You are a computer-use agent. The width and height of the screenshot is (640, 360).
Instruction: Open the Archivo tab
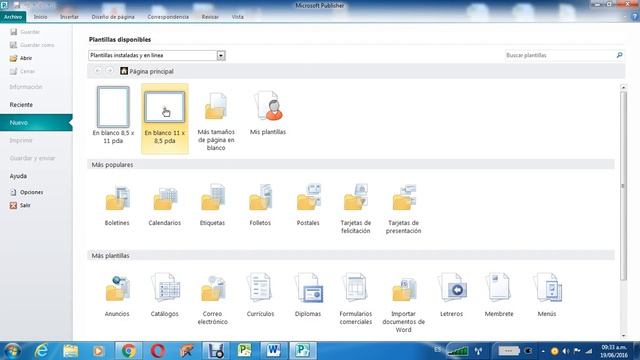tap(13, 17)
